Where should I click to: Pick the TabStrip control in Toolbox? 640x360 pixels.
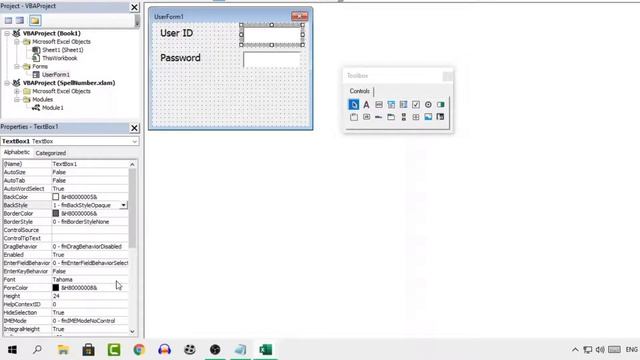[x=379, y=117]
